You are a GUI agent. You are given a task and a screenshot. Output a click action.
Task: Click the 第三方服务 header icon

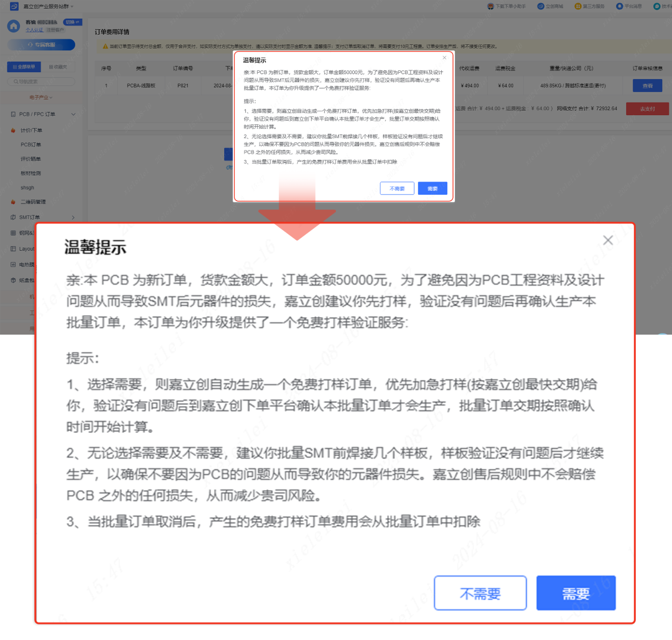pos(577,6)
